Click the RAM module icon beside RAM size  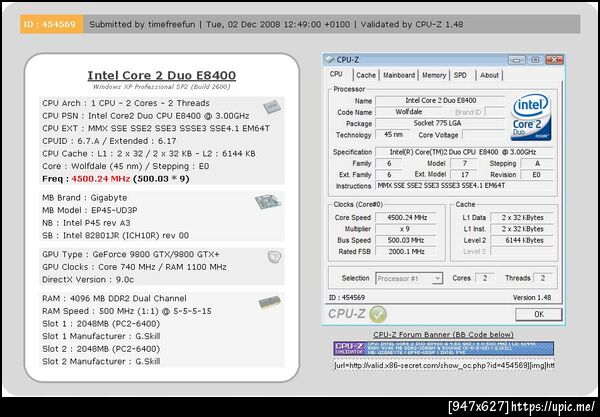[270, 303]
